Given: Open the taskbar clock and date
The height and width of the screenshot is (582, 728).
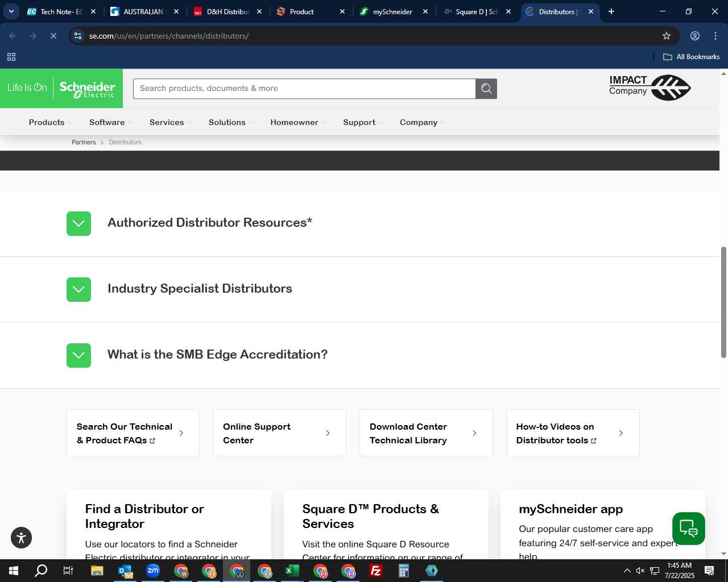Looking at the screenshot, I should click(x=679, y=571).
